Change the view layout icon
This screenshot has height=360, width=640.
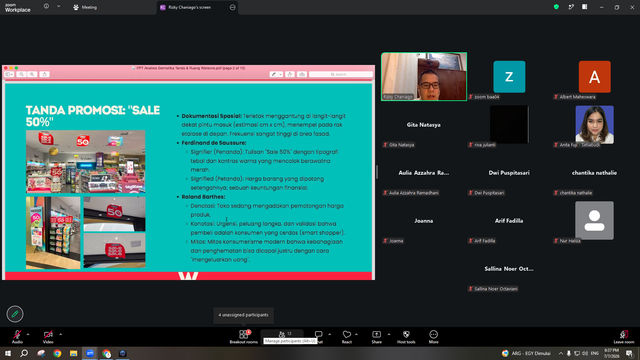[585, 7]
